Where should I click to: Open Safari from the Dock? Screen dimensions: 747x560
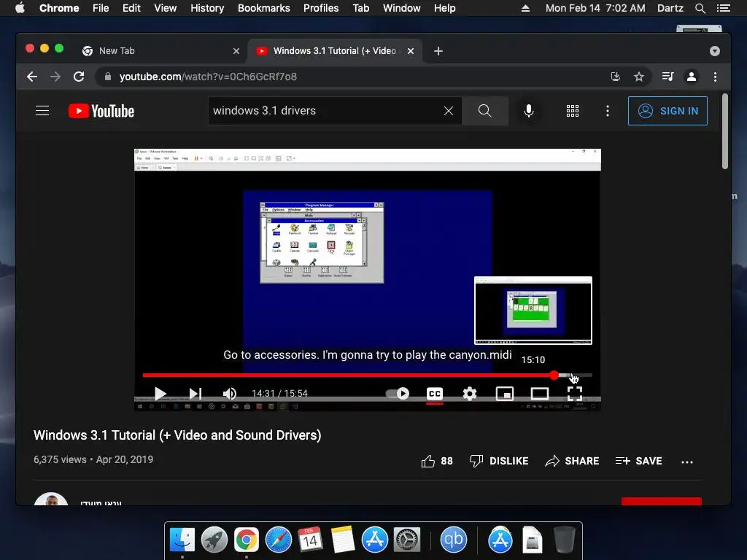pos(278,540)
